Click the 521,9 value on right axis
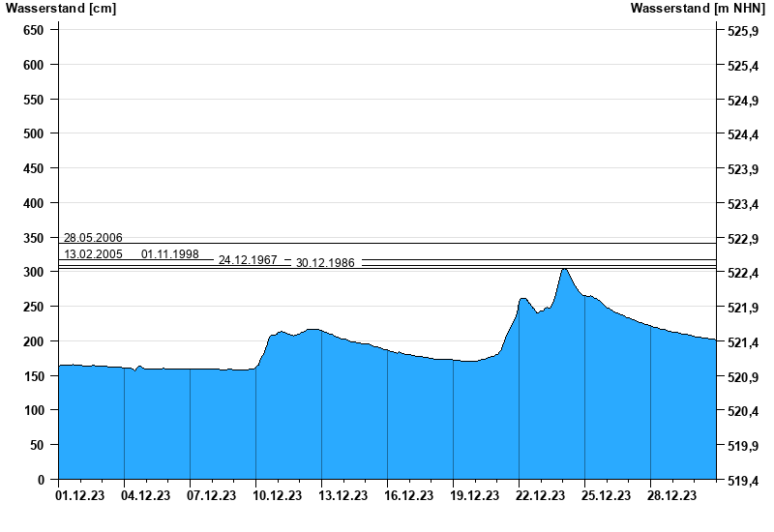774x532 pixels. coord(743,308)
